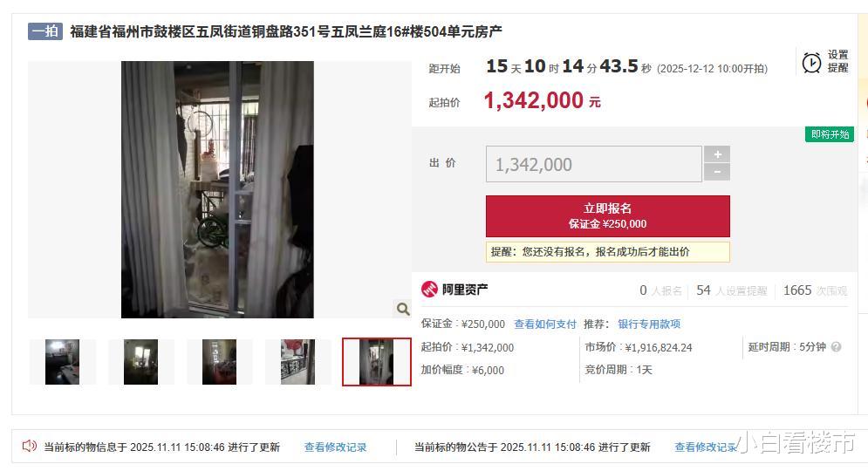Screen dimensions: 868x471
Task: Click the alarm clock reminder icon
Action: click(x=811, y=63)
